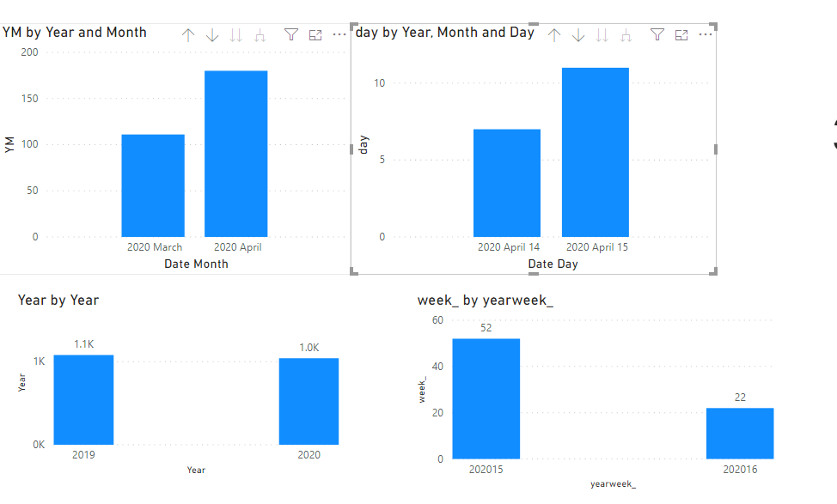The image size is (837, 504).
Task: Select the 202015 week bar
Action: point(486,399)
